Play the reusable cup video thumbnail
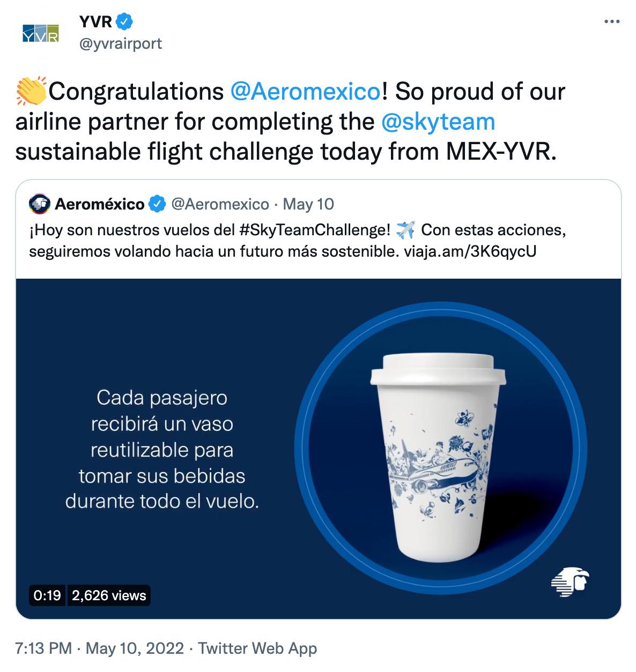636x672 pixels. [319, 449]
